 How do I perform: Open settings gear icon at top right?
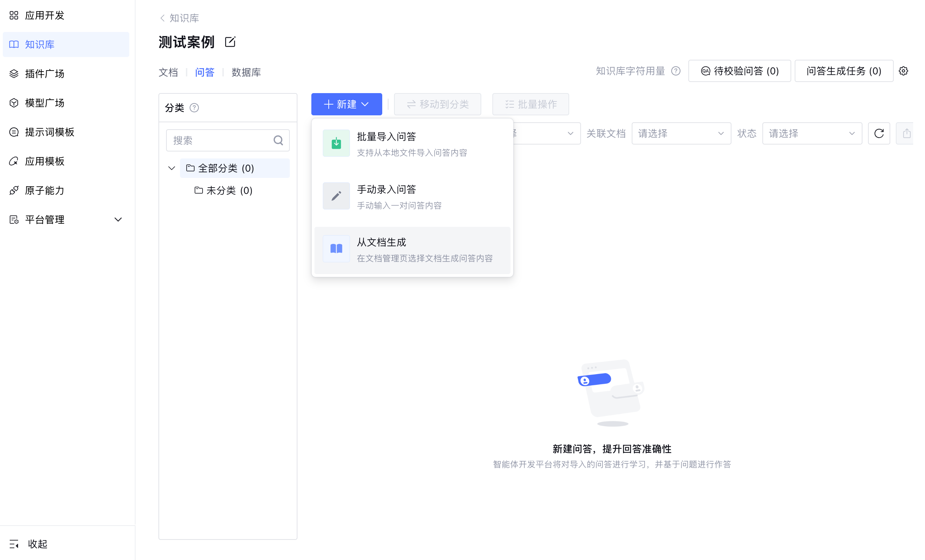click(903, 71)
